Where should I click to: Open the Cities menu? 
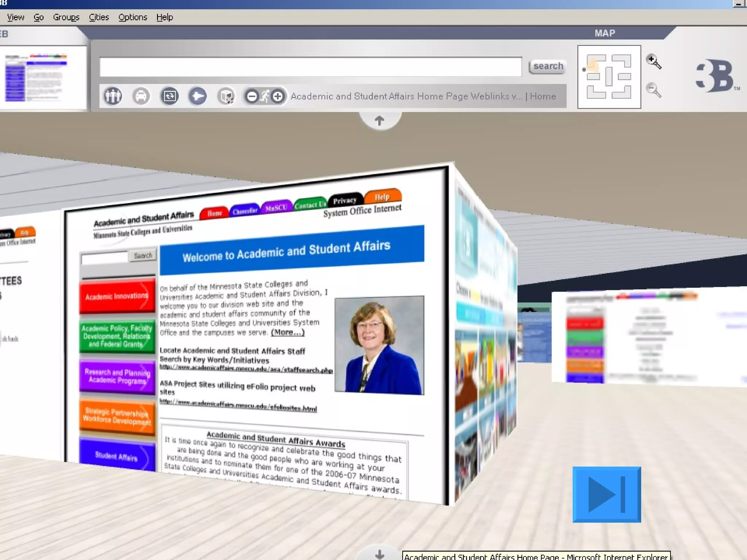(99, 17)
